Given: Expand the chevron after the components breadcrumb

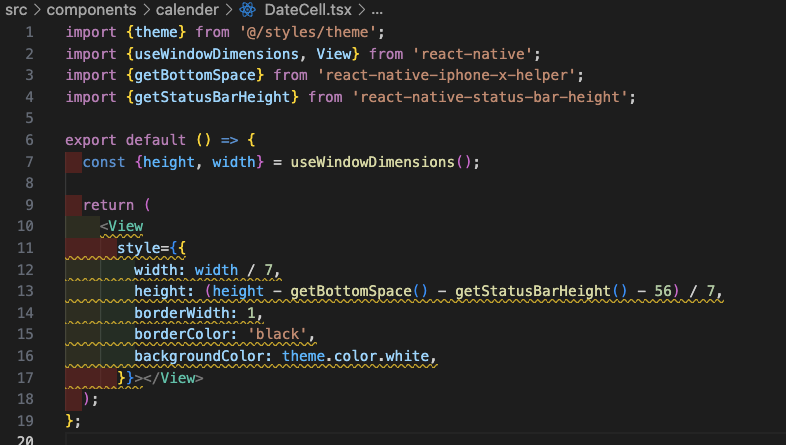Looking at the screenshot, I should pos(146,10).
